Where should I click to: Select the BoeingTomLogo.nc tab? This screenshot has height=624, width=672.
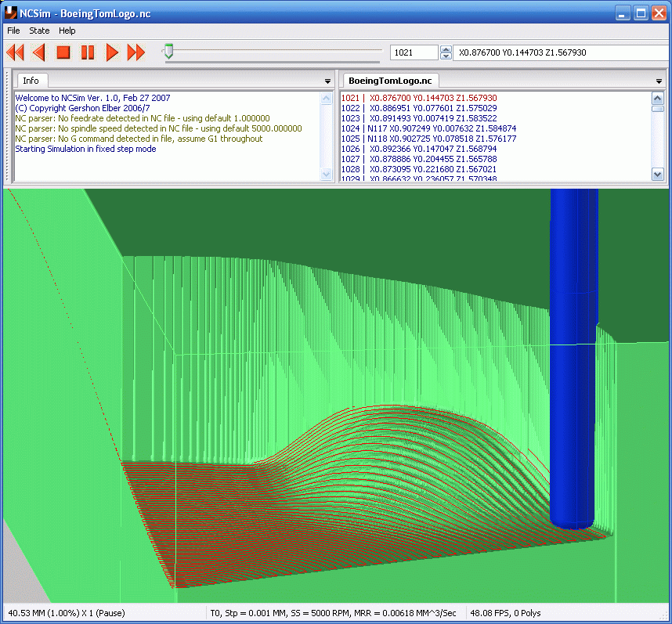click(390, 81)
